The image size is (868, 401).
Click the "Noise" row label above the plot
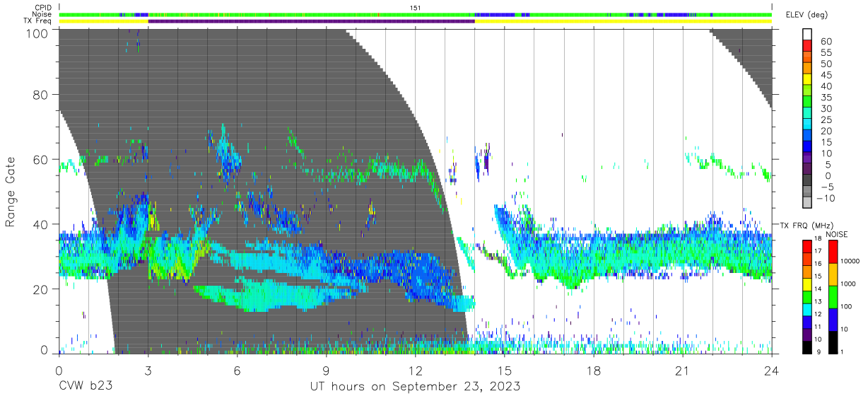click(x=42, y=14)
